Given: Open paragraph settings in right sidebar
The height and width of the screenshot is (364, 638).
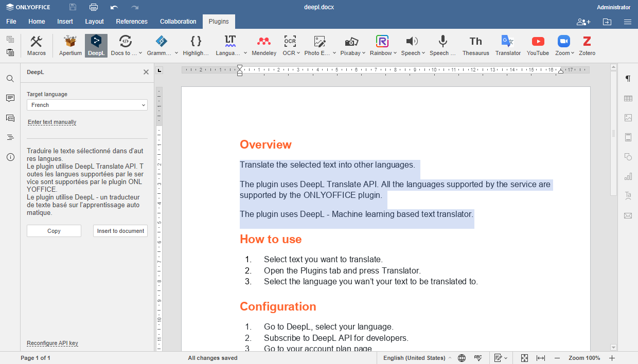Looking at the screenshot, I should tap(628, 79).
